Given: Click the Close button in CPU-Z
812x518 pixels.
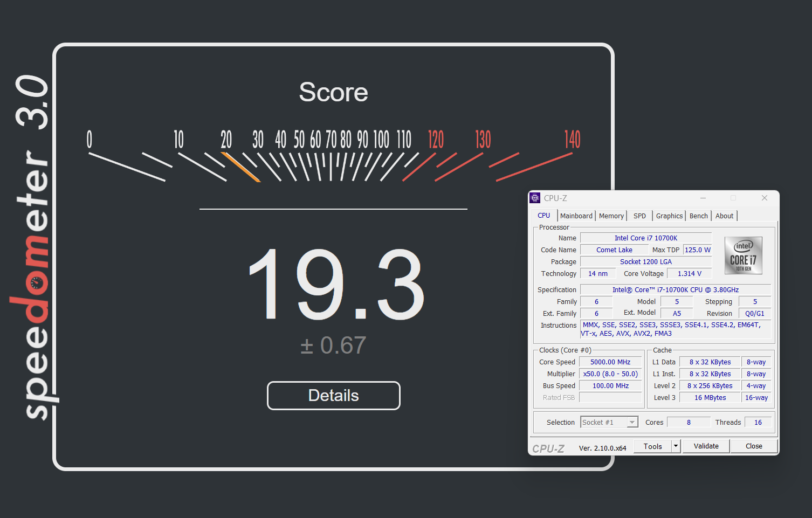Looking at the screenshot, I should [x=754, y=446].
